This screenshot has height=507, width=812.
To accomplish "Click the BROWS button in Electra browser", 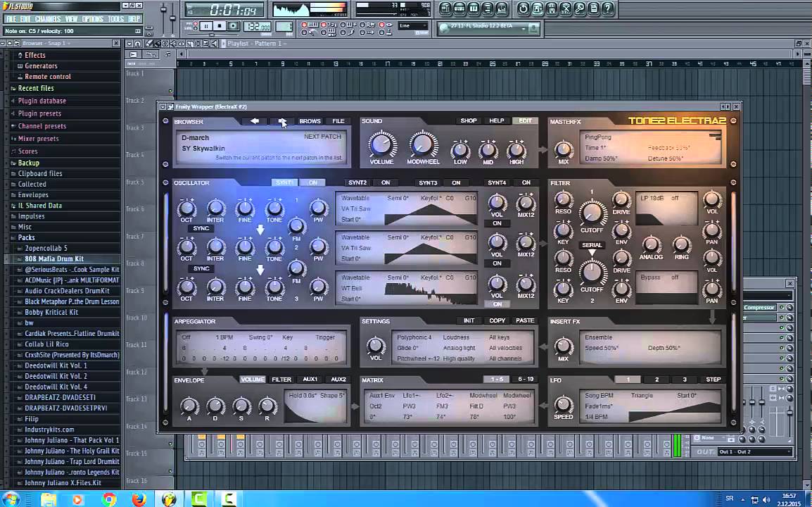I will tap(310, 121).
